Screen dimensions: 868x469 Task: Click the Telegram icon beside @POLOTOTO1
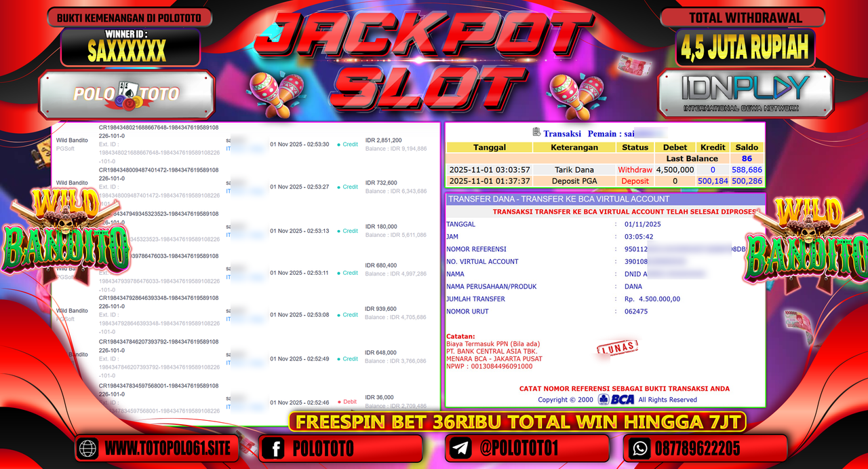[460, 448]
